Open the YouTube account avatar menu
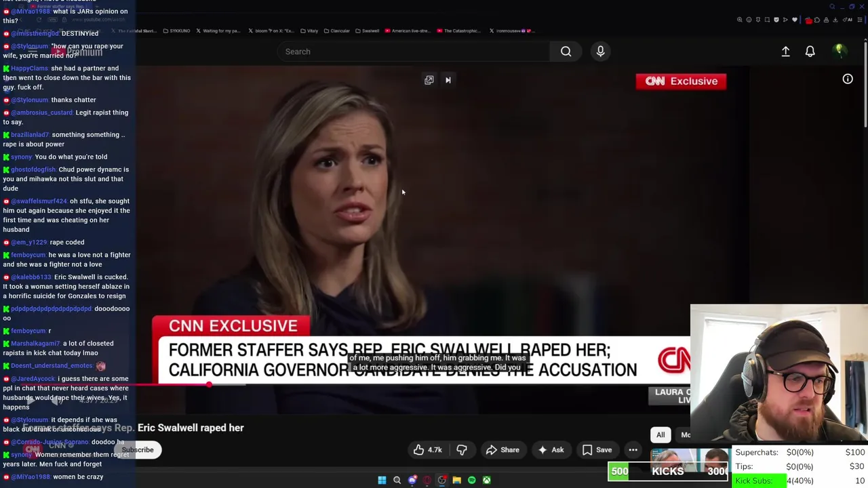868x488 pixels. tap(840, 51)
